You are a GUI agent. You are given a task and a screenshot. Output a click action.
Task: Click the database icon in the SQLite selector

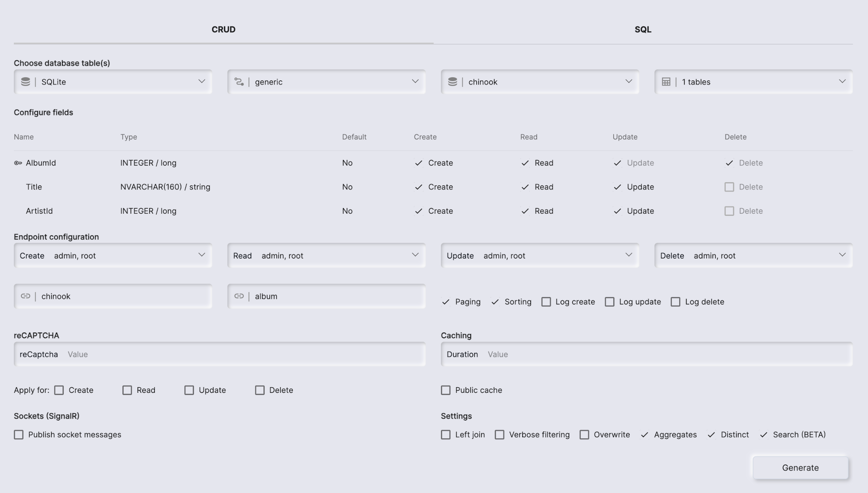click(x=26, y=82)
